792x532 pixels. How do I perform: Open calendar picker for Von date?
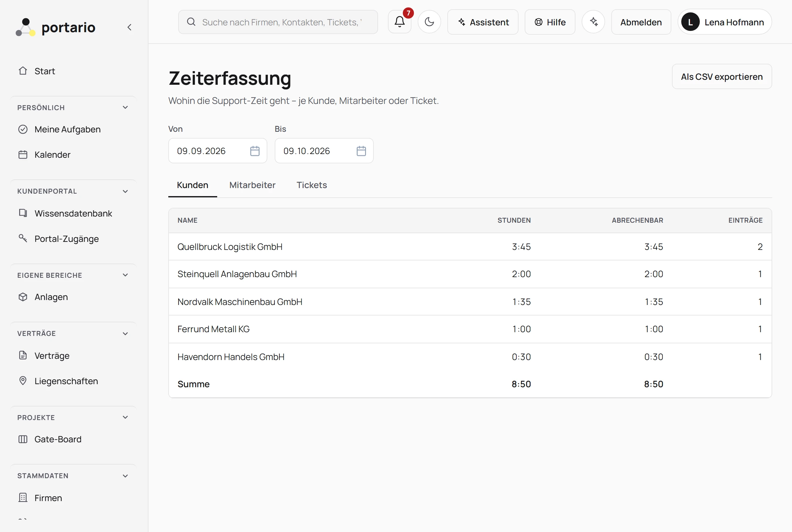[255, 151]
